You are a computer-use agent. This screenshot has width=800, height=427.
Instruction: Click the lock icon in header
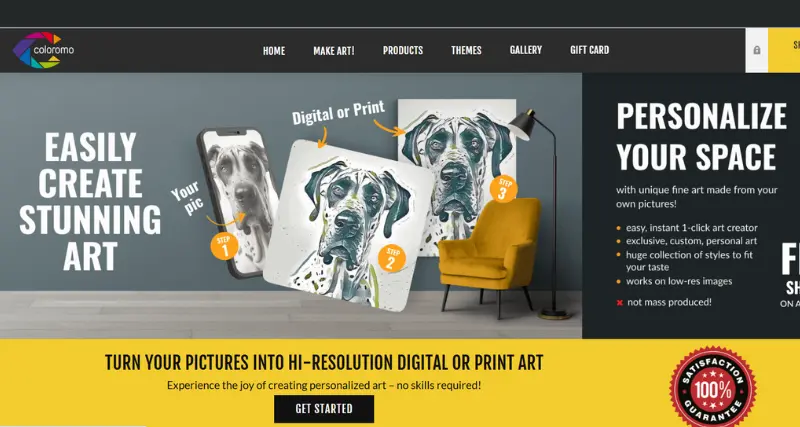click(x=757, y=50)
